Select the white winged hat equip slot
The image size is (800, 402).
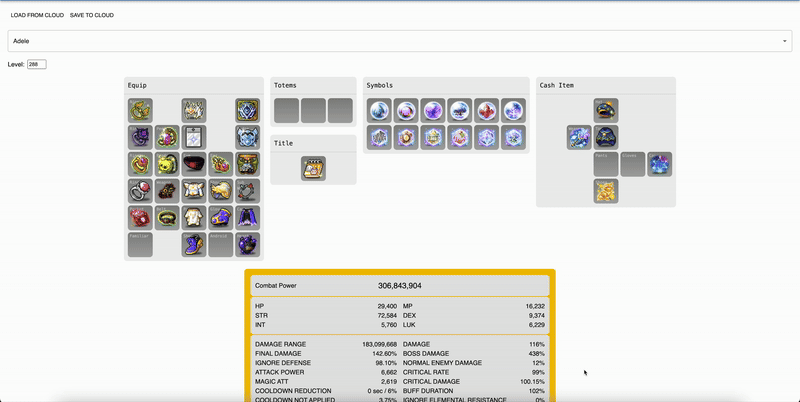click(194, 111)
